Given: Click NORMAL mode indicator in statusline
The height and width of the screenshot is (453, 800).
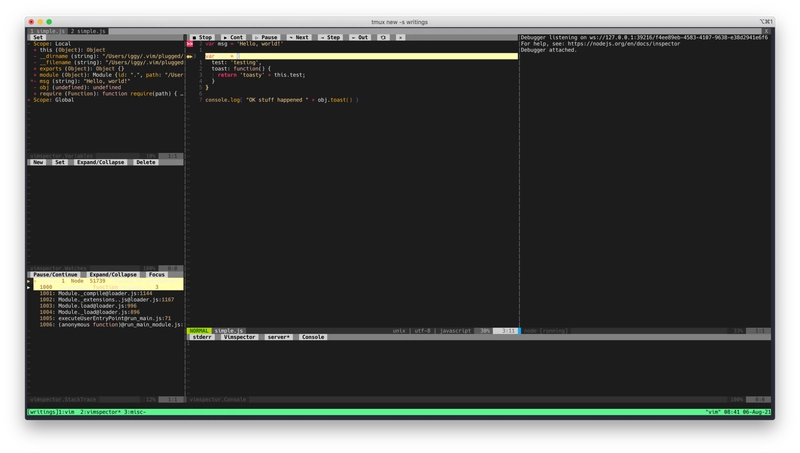Looking at the screenshot, I should tap(199, 331).
